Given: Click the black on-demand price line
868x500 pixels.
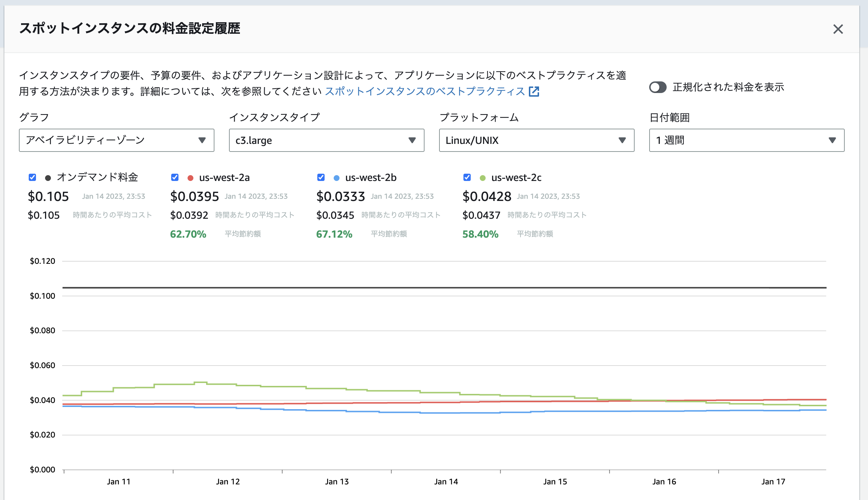Looking at the screenshot, I should click(x=436, y=287).
